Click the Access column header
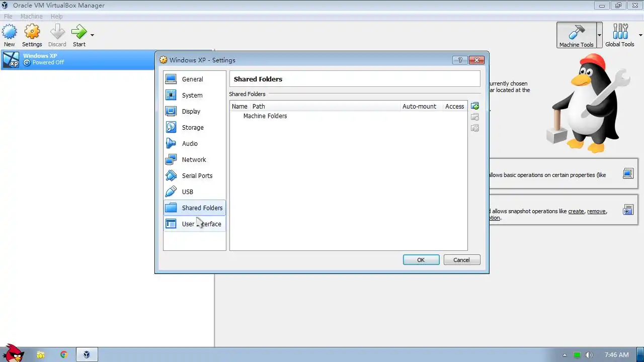 click(x=454, y=106)
